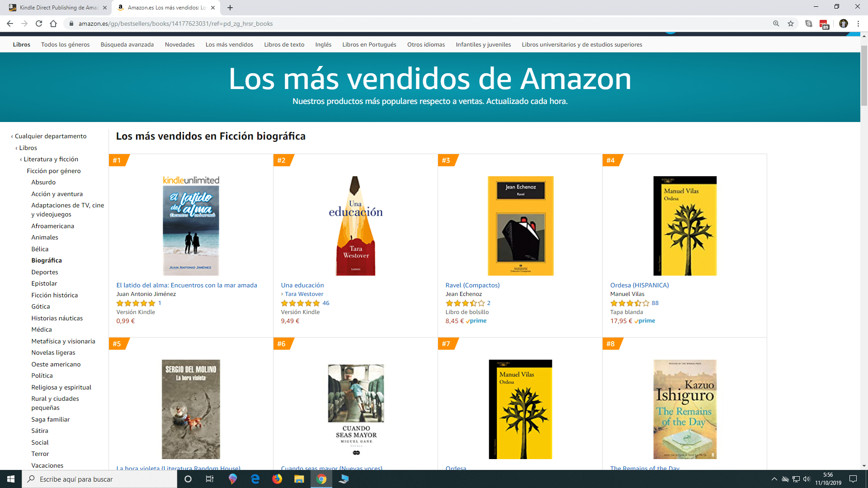
Task: Open the Firefox icon in the taskbar
Action: click(277, 479)
